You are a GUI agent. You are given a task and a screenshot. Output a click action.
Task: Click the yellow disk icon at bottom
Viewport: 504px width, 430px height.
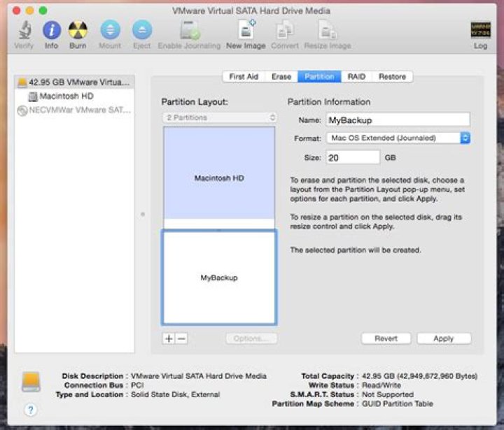(x=31, y=382)
